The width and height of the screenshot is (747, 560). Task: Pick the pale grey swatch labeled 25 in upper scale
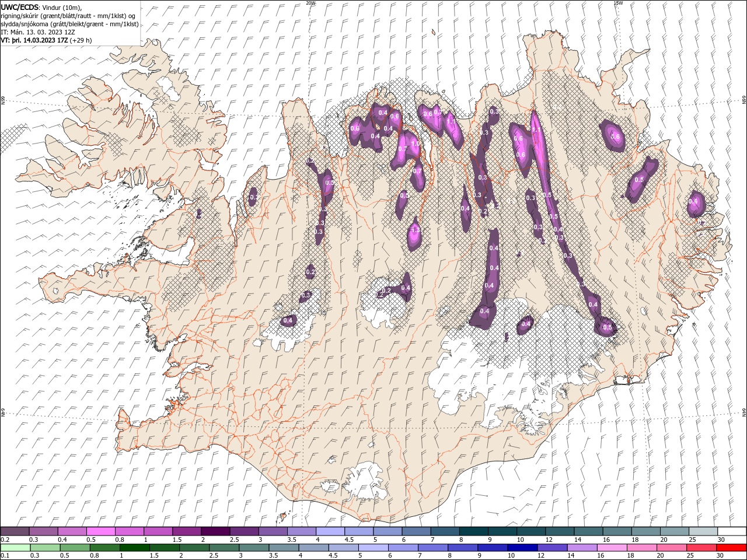pos(703,531)
